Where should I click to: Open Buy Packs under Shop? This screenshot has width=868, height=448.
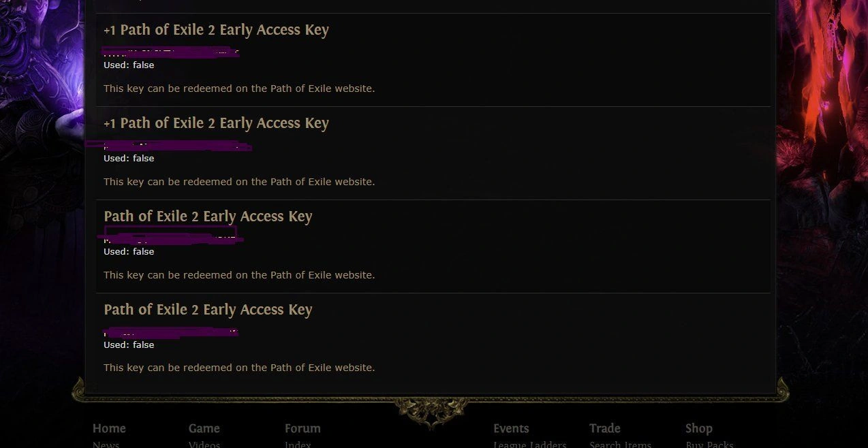[x=709, y=444]
